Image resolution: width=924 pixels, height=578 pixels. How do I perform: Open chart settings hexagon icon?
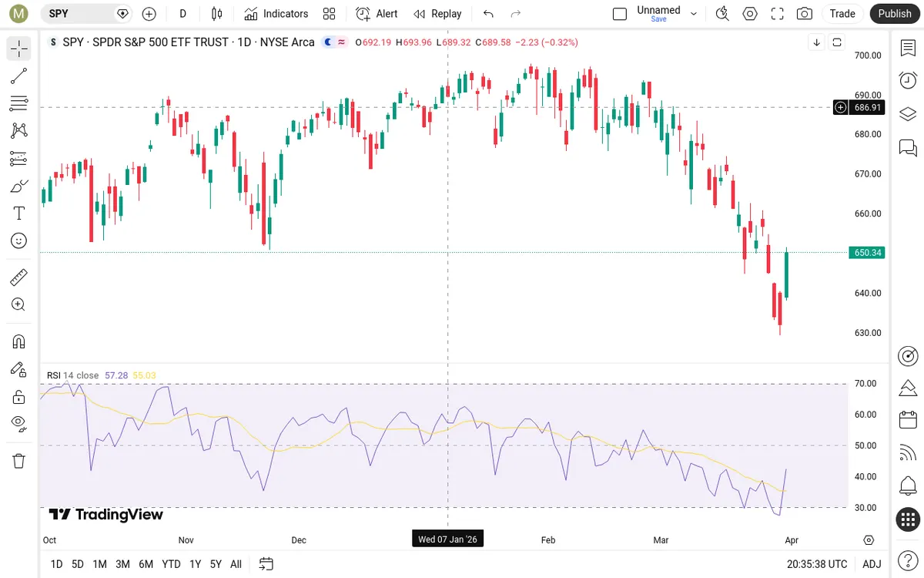point(750,13)
